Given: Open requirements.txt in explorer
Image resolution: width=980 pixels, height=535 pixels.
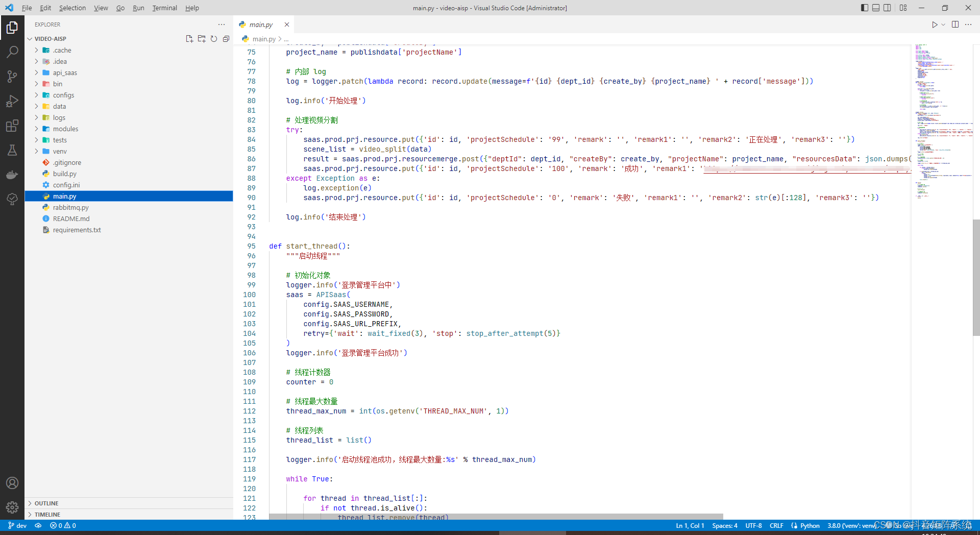Looking at the screenshot, I should 129,230.
